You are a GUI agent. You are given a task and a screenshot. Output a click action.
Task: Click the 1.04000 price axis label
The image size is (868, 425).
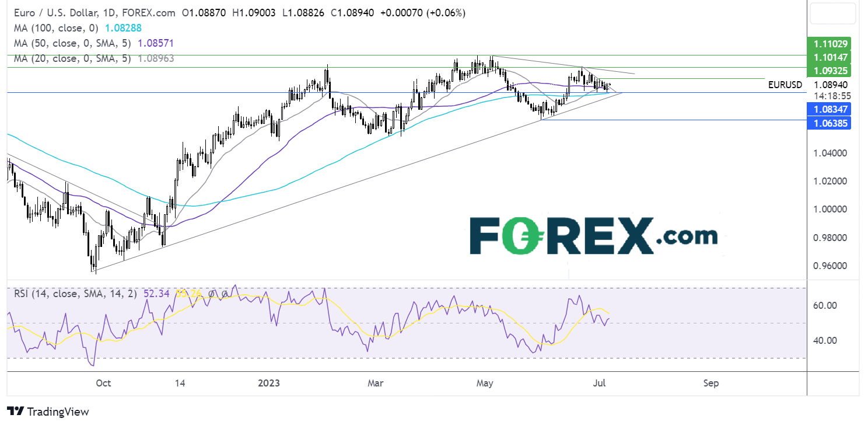pyautogui.click(x=831, y=153)
